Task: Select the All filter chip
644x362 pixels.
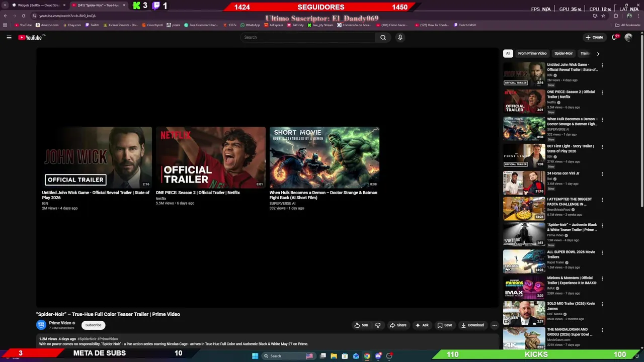Action: [508, 53]
